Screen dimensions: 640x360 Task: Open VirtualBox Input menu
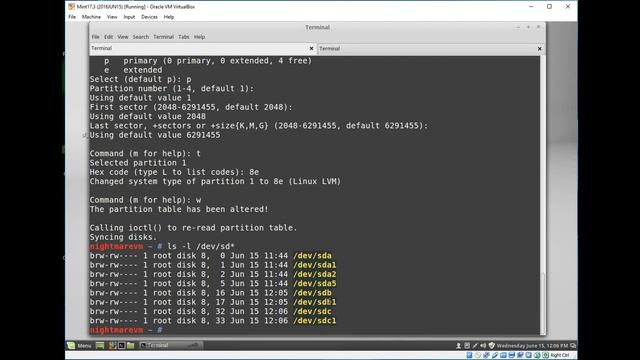pyautogui.click(x=129, y=17)
